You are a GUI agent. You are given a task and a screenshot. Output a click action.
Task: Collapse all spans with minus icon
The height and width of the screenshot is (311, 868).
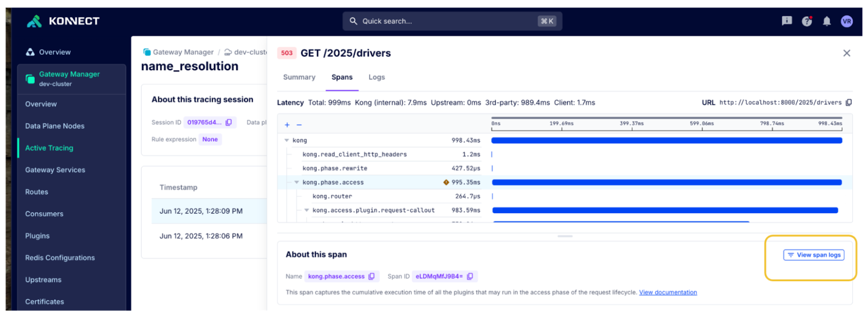[x=299, y=125]
